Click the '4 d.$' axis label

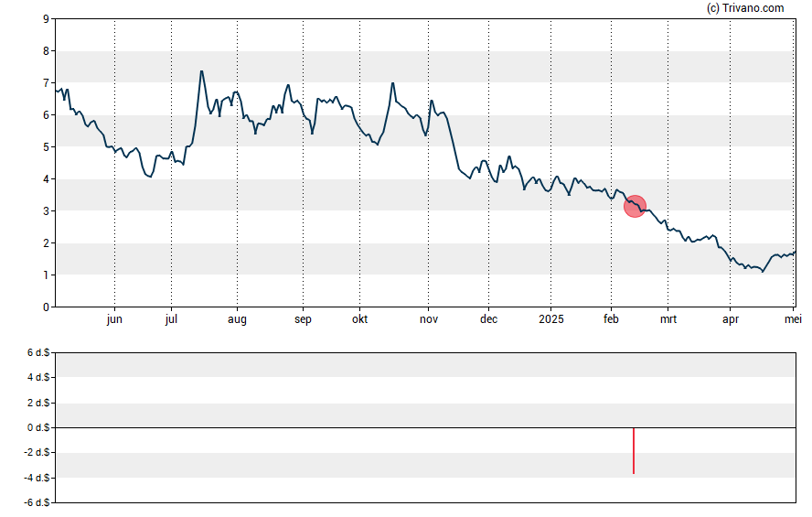tap(38, 378)
